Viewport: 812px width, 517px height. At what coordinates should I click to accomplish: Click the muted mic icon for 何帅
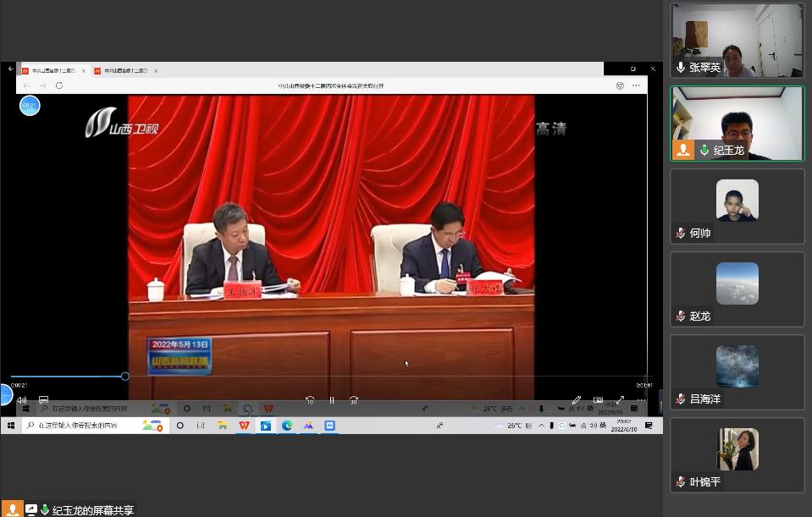point(680,234)
